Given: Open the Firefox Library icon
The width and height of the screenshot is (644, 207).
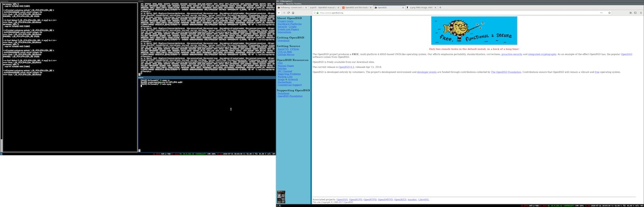Looking at the screenshot, I should click(631, 13).
